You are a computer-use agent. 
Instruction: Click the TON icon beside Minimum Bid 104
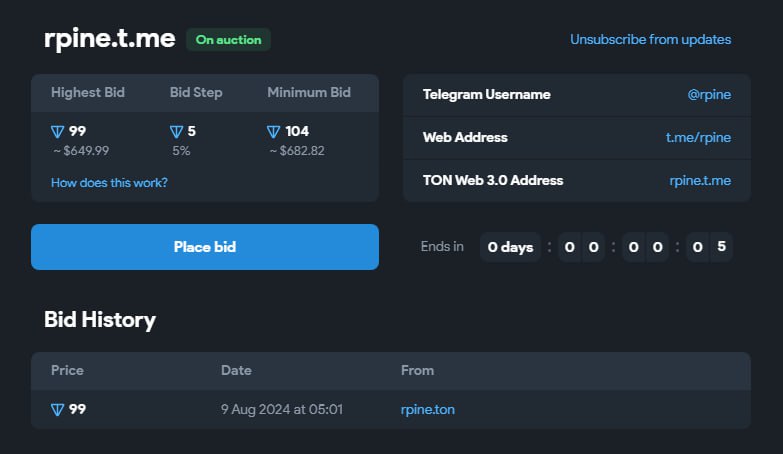tap(274, 132)
